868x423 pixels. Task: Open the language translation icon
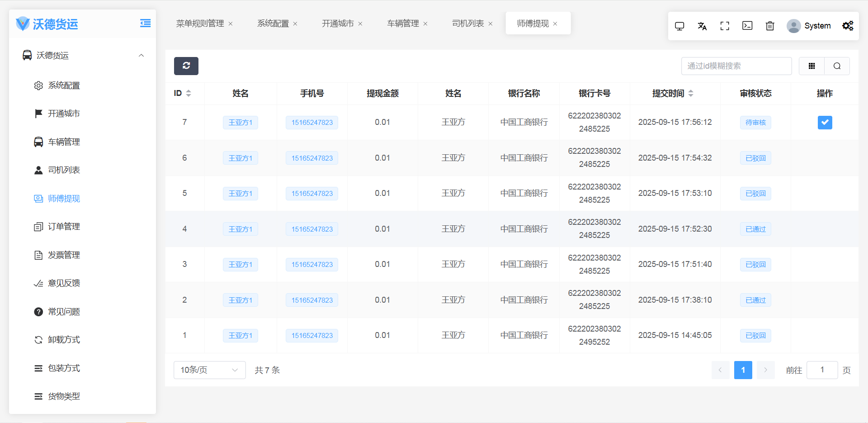(702, 26)
